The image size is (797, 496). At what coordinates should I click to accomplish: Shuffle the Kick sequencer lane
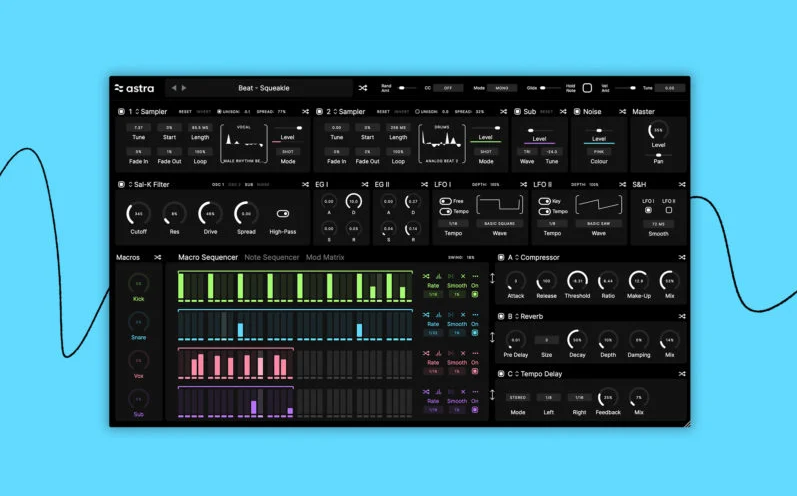[426, 276]
